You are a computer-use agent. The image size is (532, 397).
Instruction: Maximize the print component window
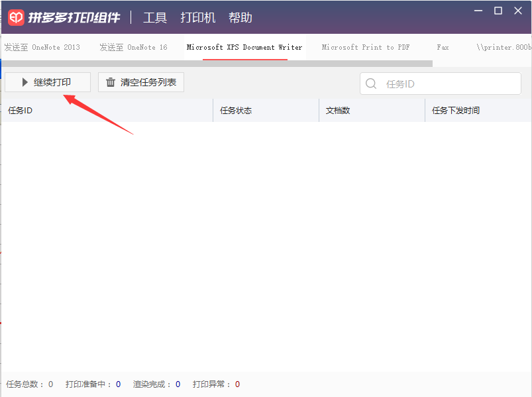point(498,11)
